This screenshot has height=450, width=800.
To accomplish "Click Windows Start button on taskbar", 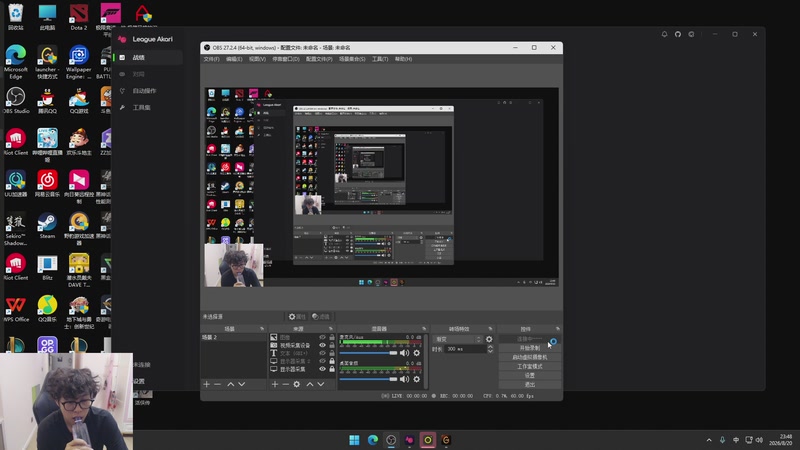I will [354, 440].
